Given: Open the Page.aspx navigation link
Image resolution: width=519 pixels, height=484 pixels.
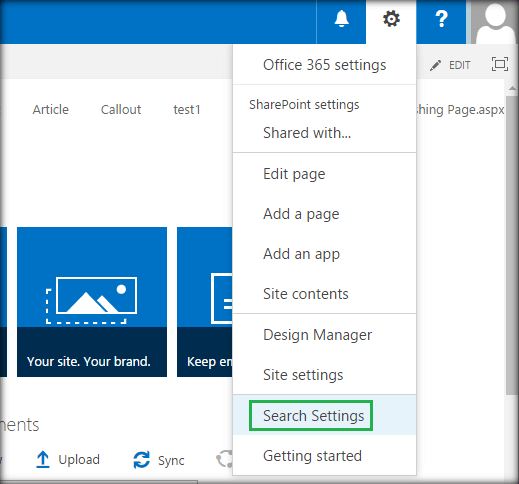Looking at the screenshot, I should (460, 110).
